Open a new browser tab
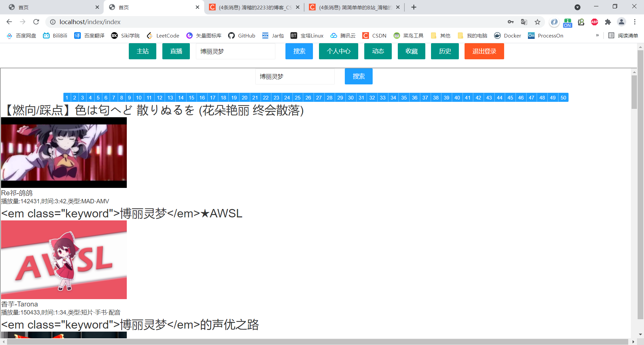 pos(414,7)
